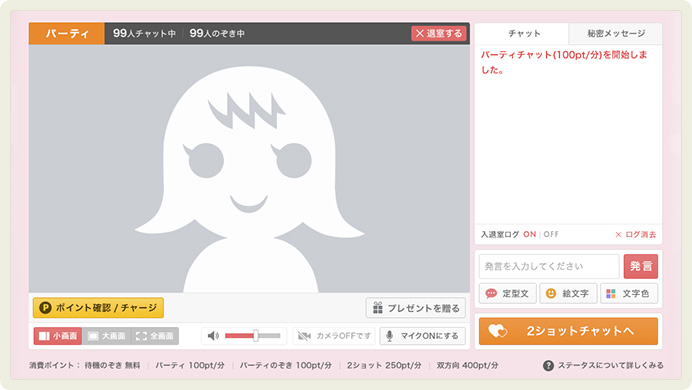Click the 発言を入力してください input field
The image size is (692, 390).
coord(549,266)
